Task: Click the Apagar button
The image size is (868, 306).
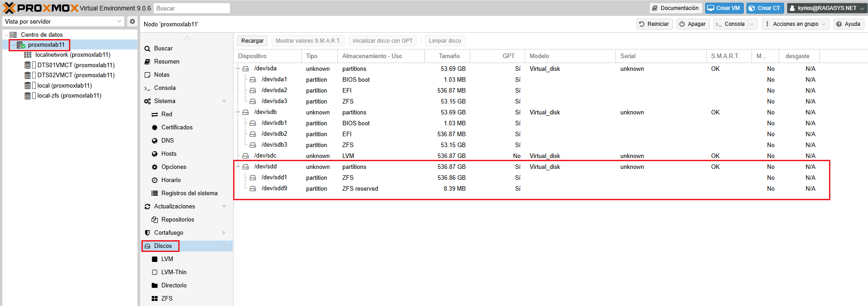Action: point(693,24)
